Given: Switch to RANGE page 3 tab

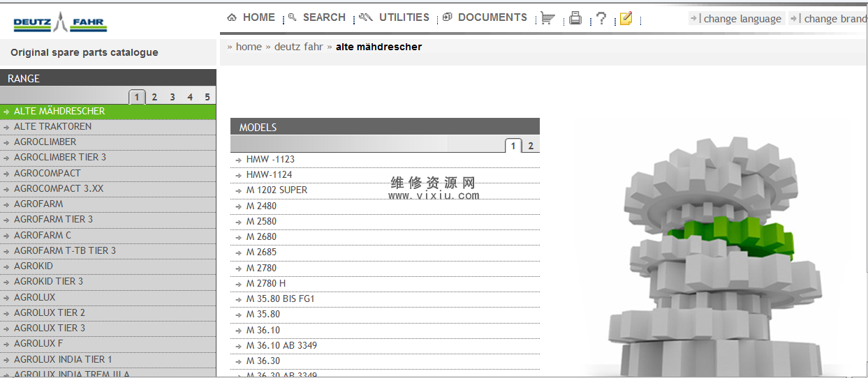Looking at the screenshot, I should [172, 97].
